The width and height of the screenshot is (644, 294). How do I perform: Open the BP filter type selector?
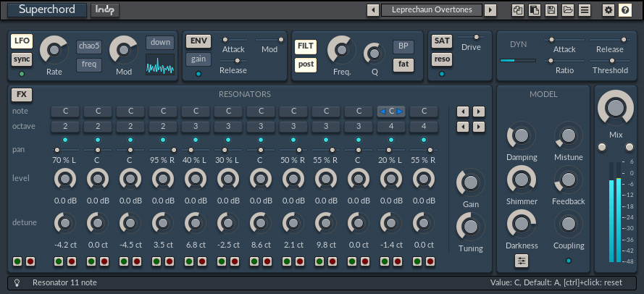click(403, 47)
